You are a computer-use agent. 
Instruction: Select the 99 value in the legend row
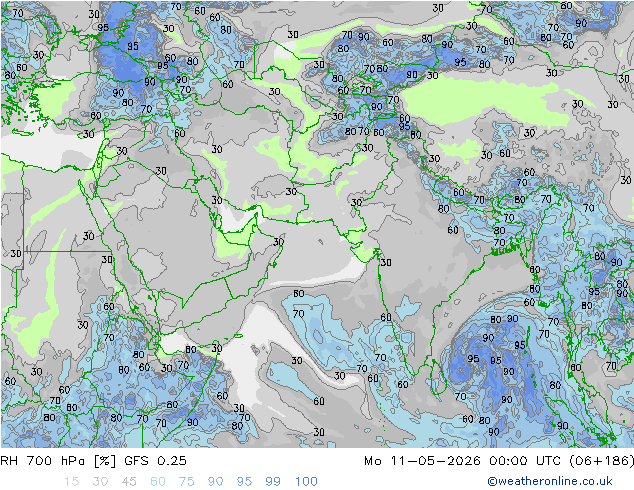point(273,482)
